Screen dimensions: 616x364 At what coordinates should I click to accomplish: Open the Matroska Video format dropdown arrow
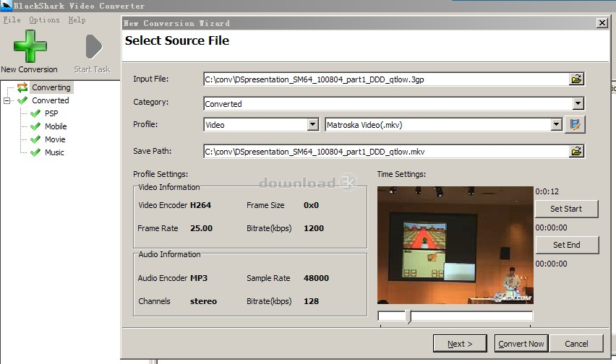(556, 125)
